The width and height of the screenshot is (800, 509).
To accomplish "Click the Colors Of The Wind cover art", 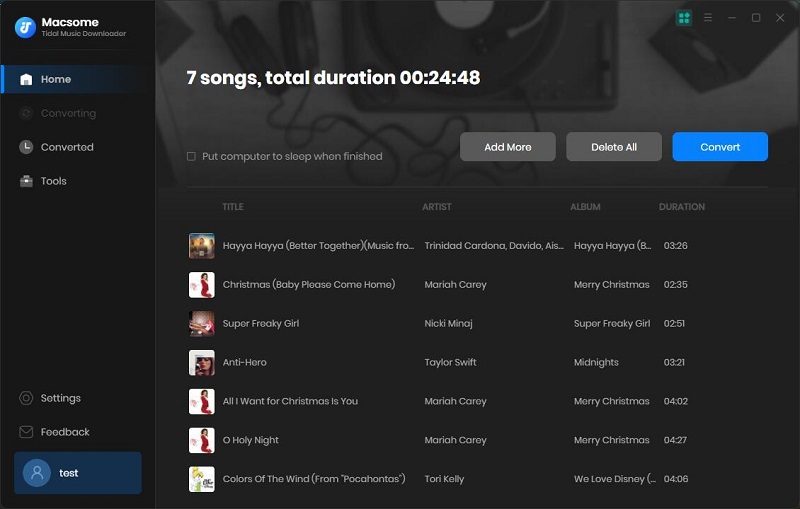I will click(x=202, y=479).
